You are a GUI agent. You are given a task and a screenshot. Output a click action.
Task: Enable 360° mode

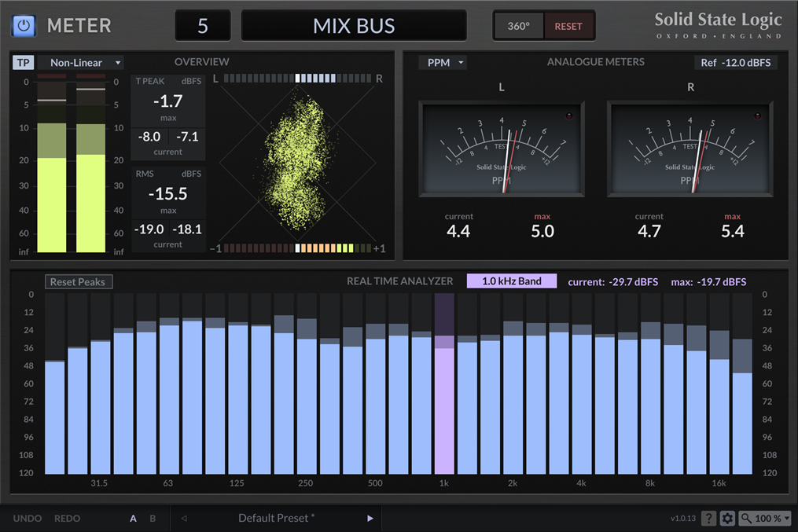tap(519, 25)
